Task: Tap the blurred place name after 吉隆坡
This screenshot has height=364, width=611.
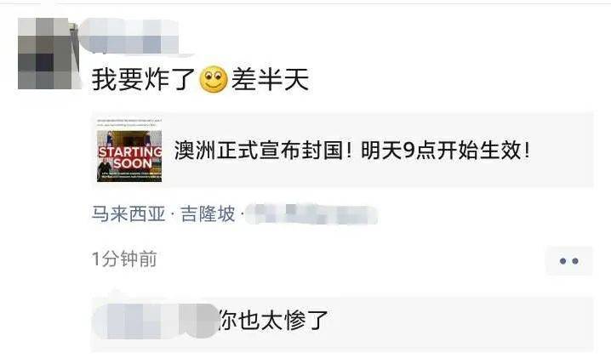Action: point(311,214)
